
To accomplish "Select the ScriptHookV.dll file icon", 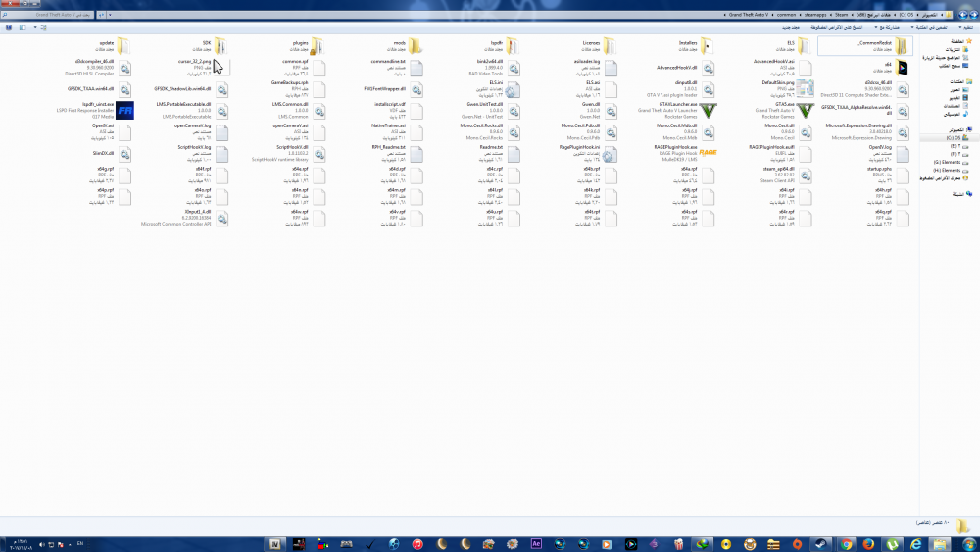I will click(x=319, y=154).
